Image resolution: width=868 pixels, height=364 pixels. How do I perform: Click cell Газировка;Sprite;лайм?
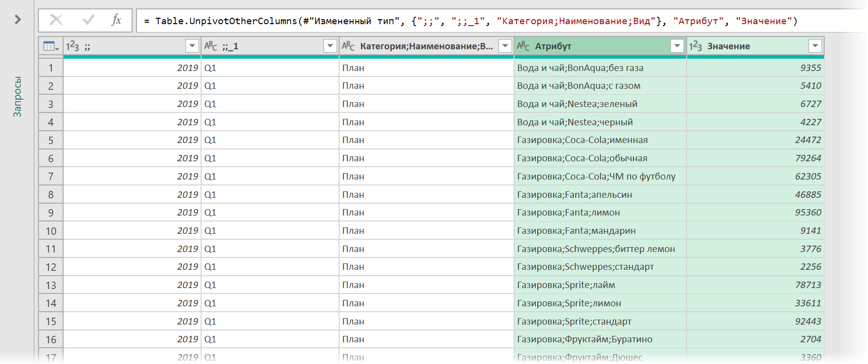[x=600, y=285]
